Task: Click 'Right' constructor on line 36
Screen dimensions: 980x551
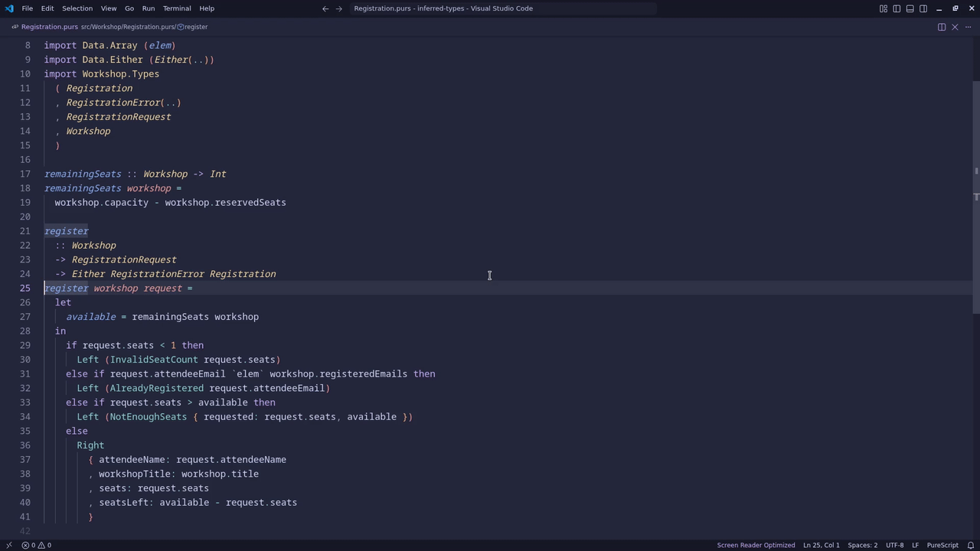Action: coord(90,445)
